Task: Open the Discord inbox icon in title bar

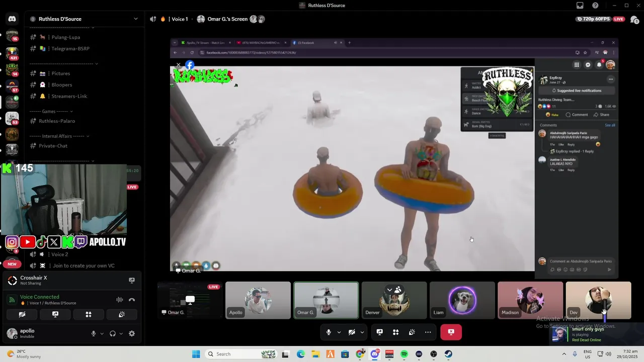Action: click(580, 6)
